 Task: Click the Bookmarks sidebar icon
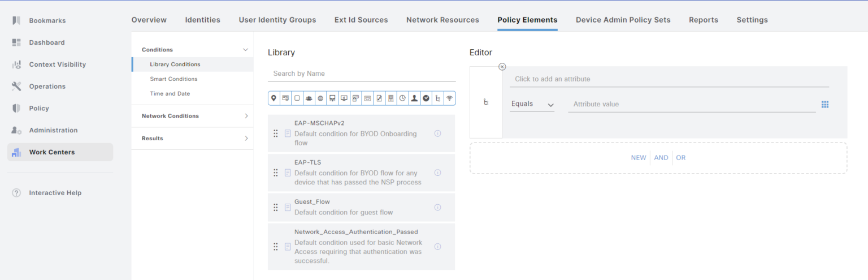(x=16, y=20)
